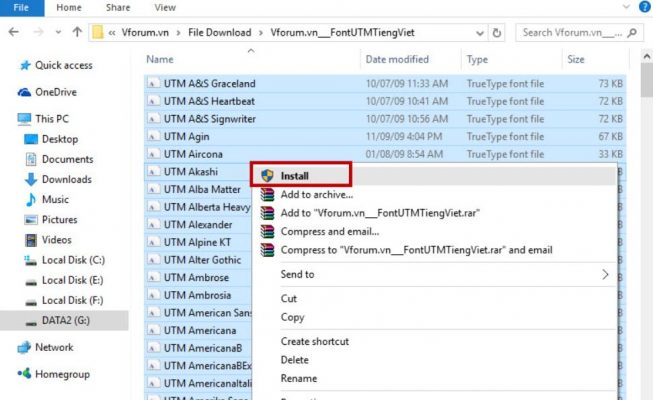This screenshot has width=653, height=400.
Task: Sort files by the Type column
Action: coord(477,59)
